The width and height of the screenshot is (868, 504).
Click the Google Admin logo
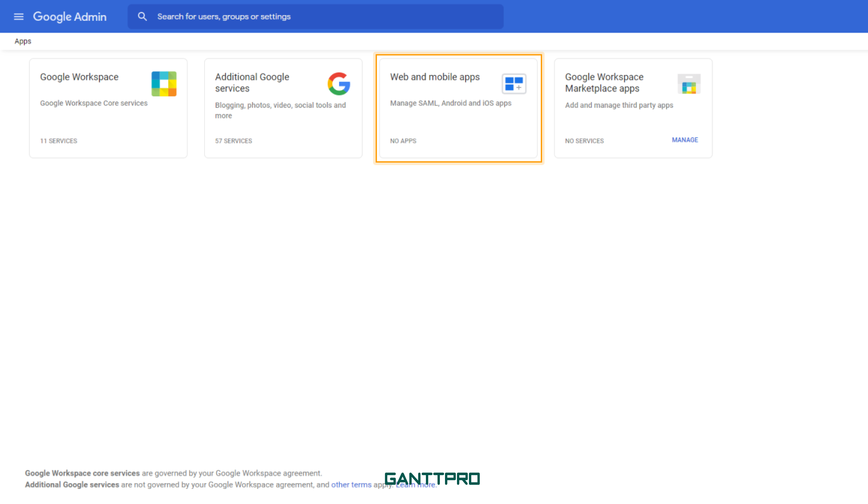click(x=70, y=16)
